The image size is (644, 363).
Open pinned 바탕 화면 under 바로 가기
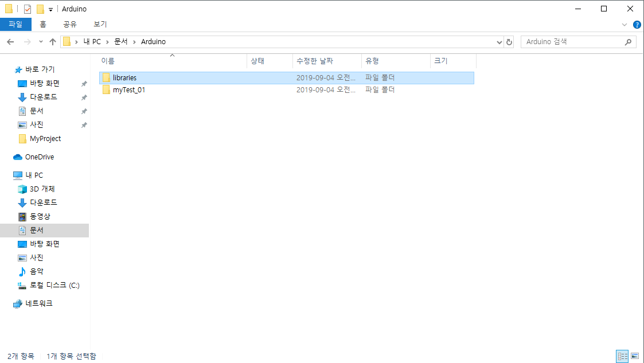click(44, 83)
